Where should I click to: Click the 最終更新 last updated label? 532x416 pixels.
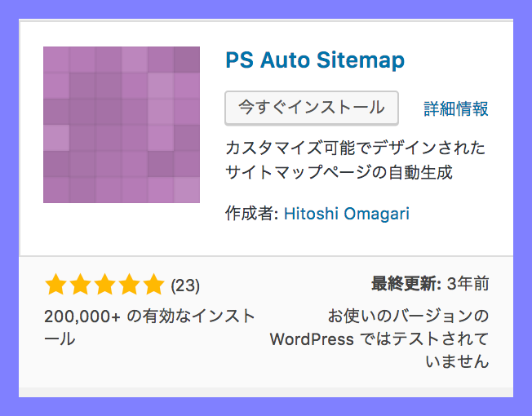406,283
